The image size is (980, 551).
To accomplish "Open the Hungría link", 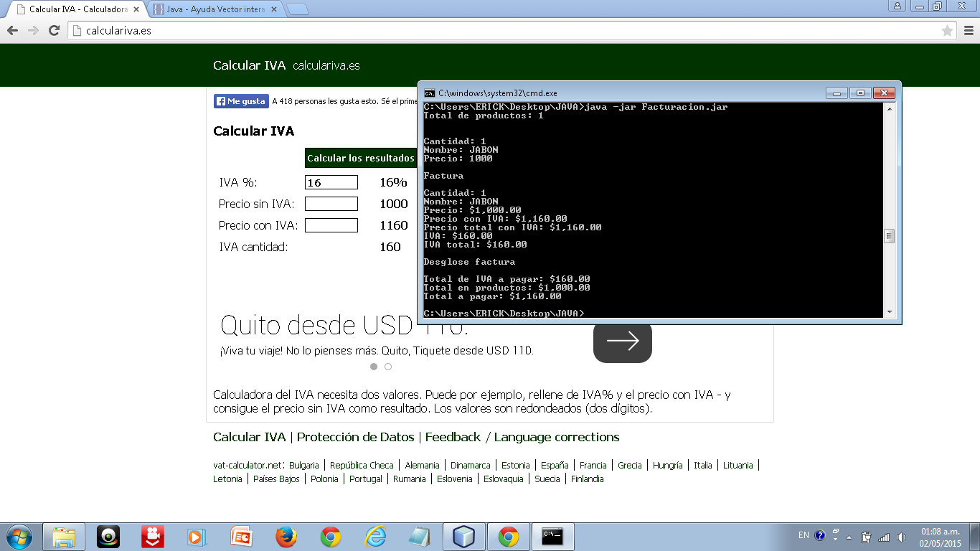I will [668, 466].
